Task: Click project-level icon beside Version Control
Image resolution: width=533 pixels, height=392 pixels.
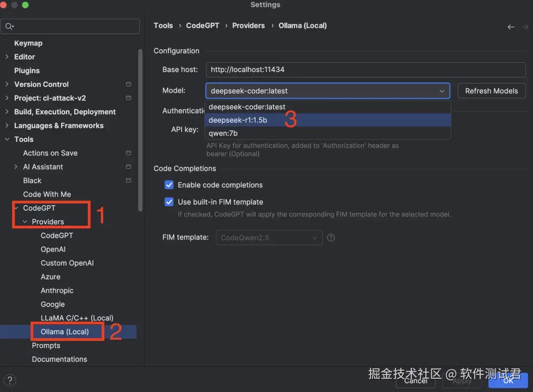Action: [128, 84]
